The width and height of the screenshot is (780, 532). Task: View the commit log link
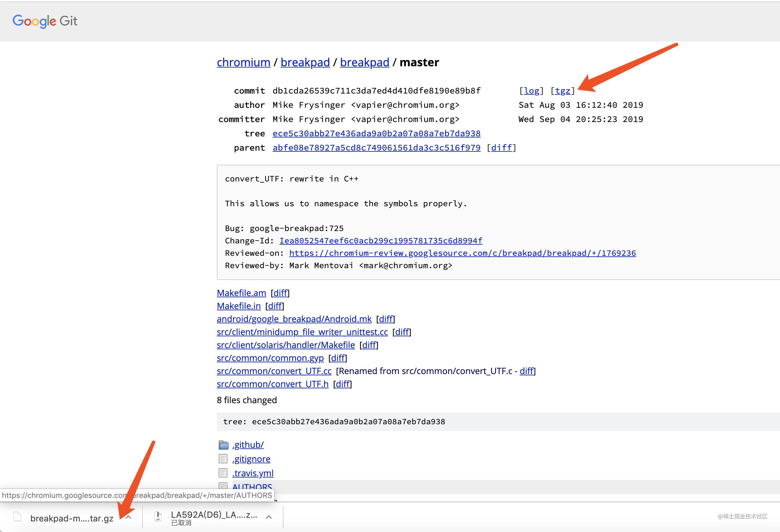point(532,90)
